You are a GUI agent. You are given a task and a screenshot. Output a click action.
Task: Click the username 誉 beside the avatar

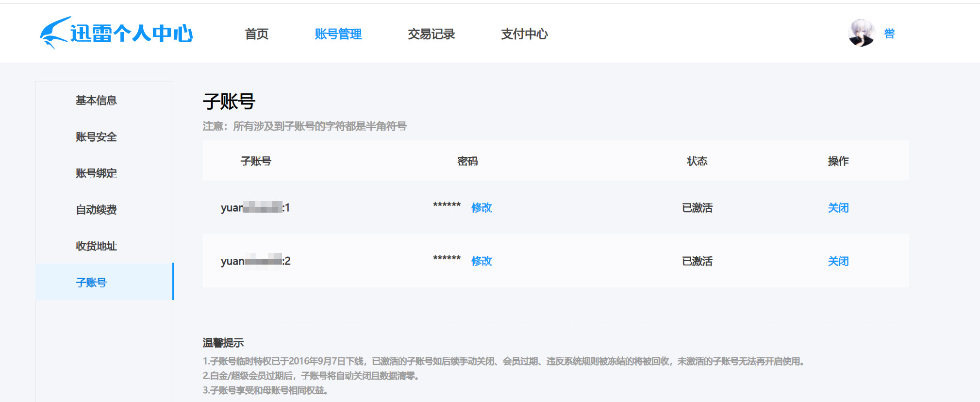(x=889, y=33)
